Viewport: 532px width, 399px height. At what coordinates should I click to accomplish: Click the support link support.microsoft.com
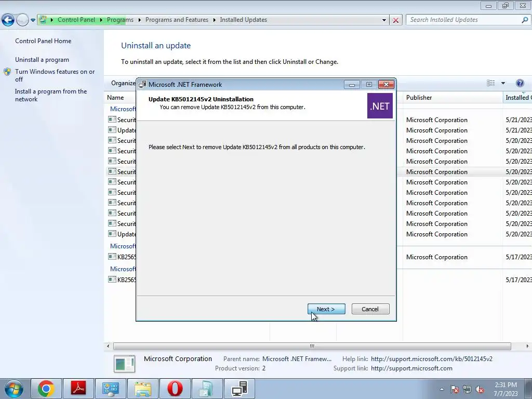point(411,368)
